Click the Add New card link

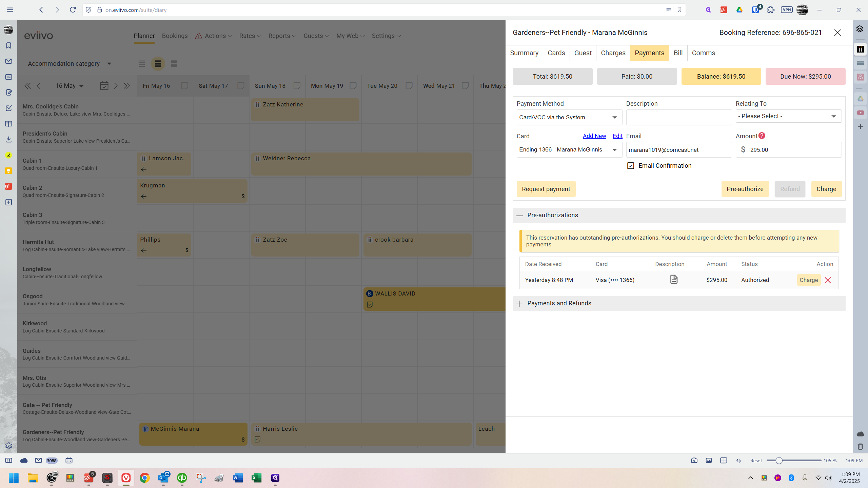(594, 136)
